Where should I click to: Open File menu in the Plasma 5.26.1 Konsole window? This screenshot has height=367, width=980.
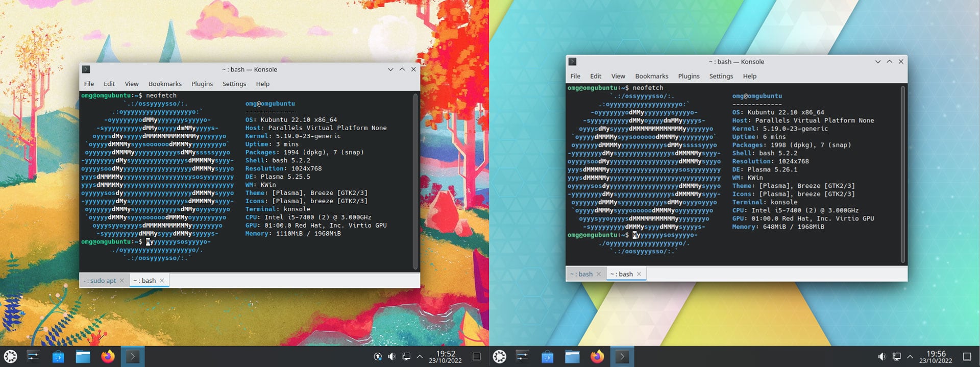(575, 76)
